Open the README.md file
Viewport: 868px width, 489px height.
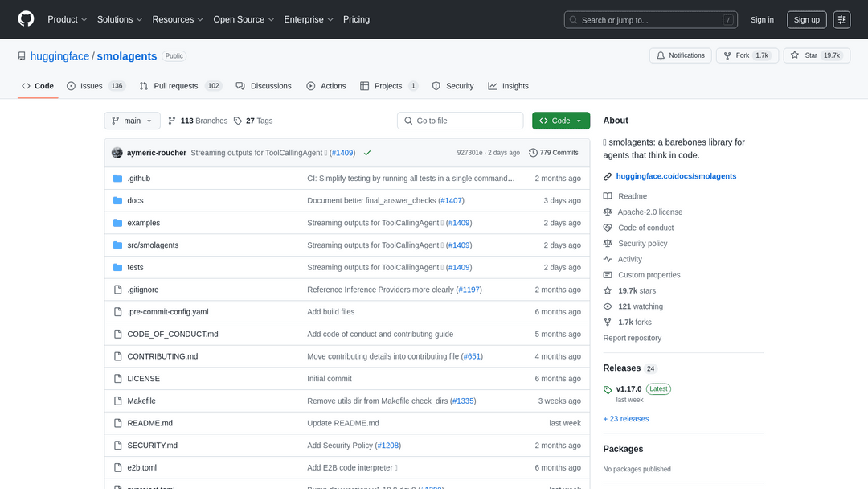[x=149, y=423]
